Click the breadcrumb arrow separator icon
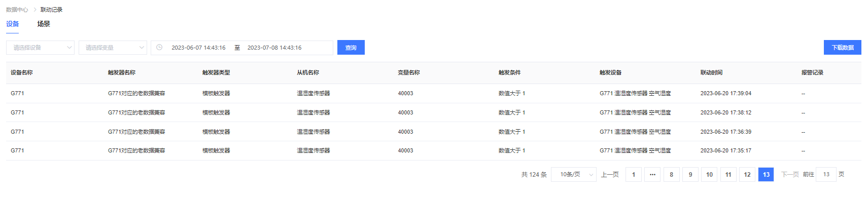 tap(34, 10)
